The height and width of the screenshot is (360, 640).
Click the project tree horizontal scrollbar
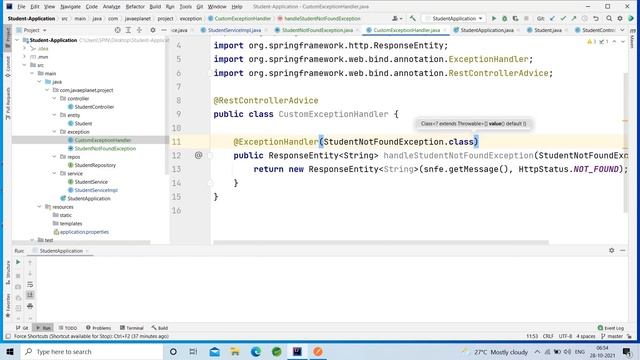pos(82,242)
